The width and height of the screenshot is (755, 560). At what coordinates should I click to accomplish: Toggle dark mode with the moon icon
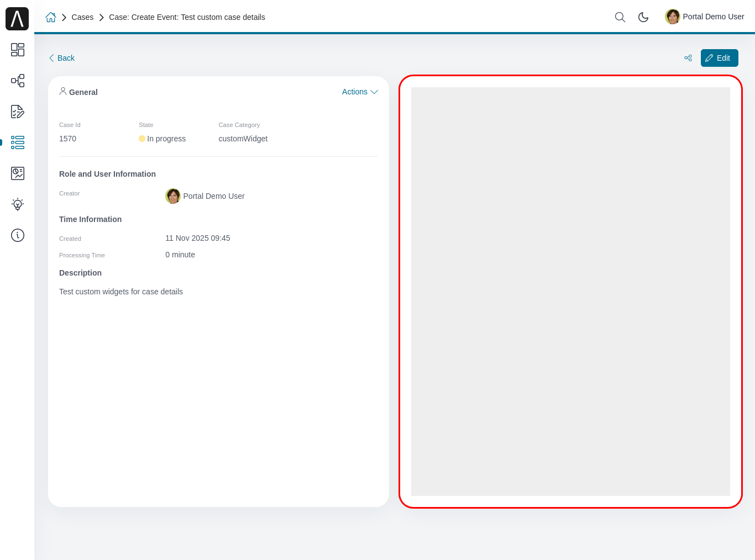643,17
